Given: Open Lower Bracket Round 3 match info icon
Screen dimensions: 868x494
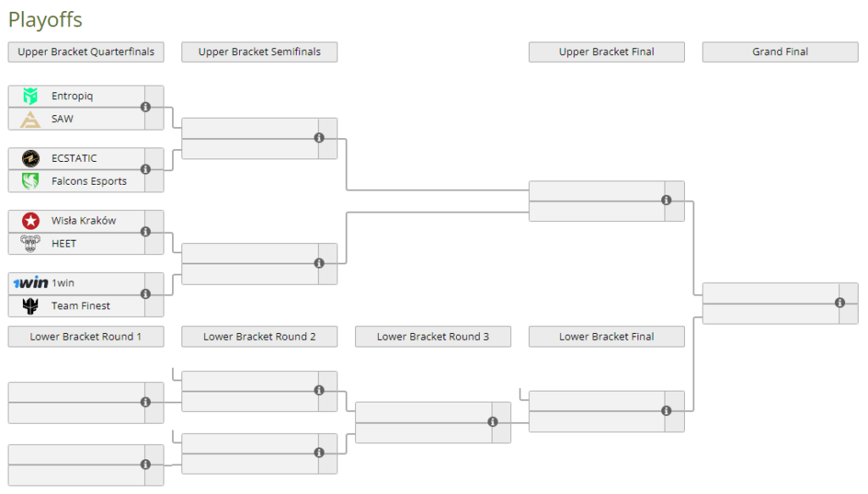Looking at the screenshot, I should pyautogui.click(x=492, y=422).
